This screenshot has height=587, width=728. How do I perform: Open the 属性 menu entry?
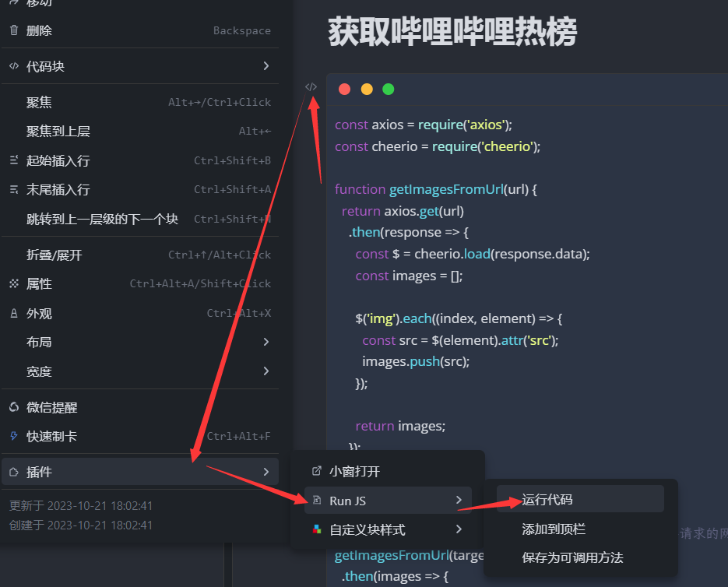tap(140, 283)
